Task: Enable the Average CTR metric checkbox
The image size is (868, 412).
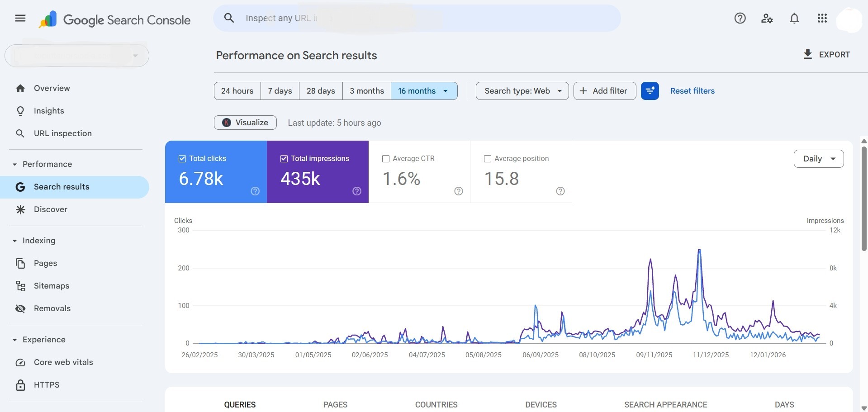Action: pyautogui.click(x=386, y=158)
